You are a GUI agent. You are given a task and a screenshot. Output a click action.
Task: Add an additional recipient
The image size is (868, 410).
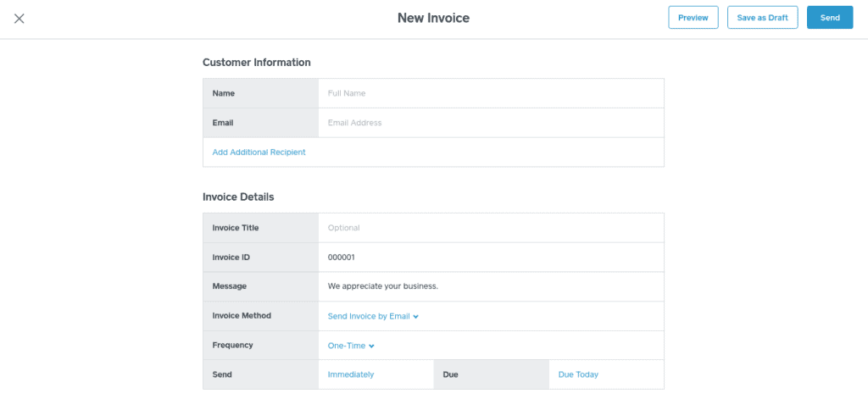(x=259, y=152)
